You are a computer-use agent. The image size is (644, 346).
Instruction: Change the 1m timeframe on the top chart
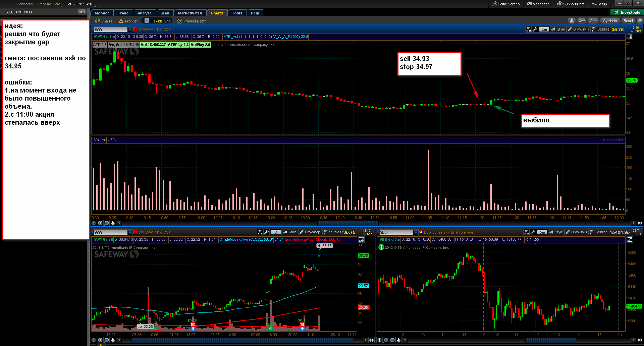pyautogui.click(x=544, y=30)
